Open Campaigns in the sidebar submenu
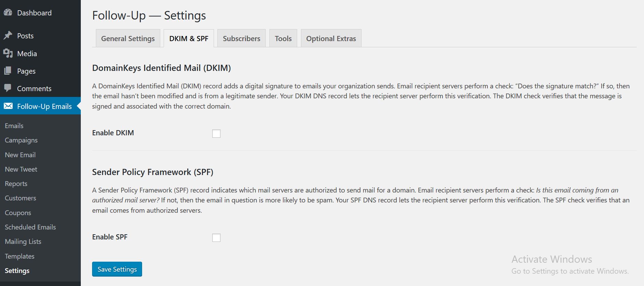 click(21, 140)
